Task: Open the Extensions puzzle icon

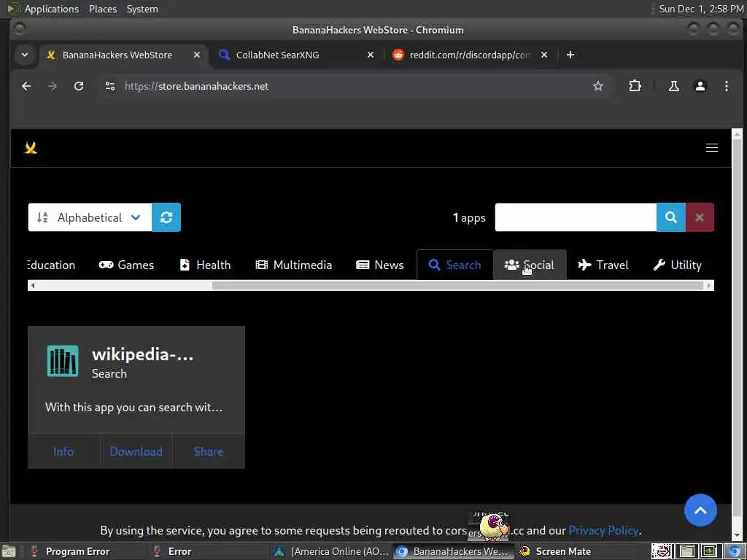Action: pyautogui.click(x=635, y=86)
